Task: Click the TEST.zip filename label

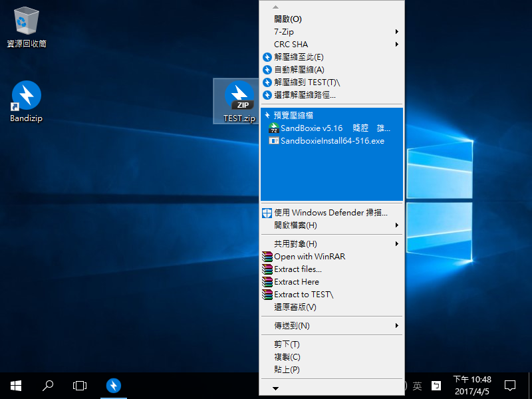Action: click(239, 118)
